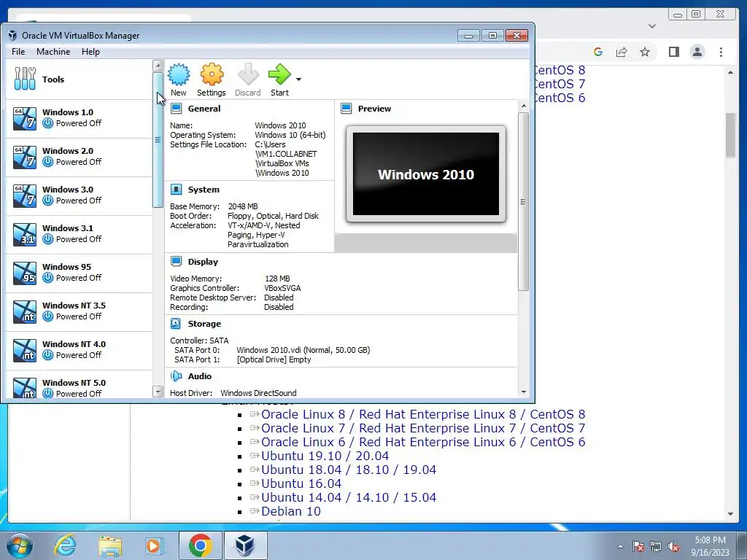747x560 pixels.
Task: Open Display settings via heading link
Action: coord(203,262)
